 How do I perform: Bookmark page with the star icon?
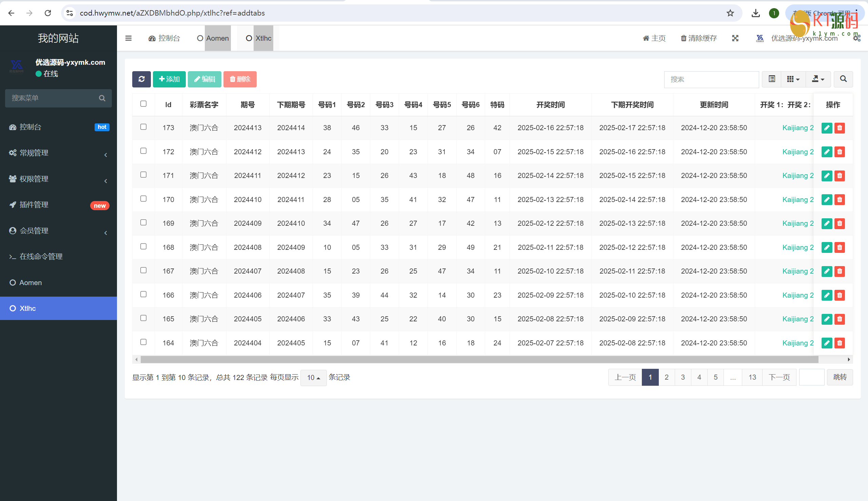tap(730, 13)
